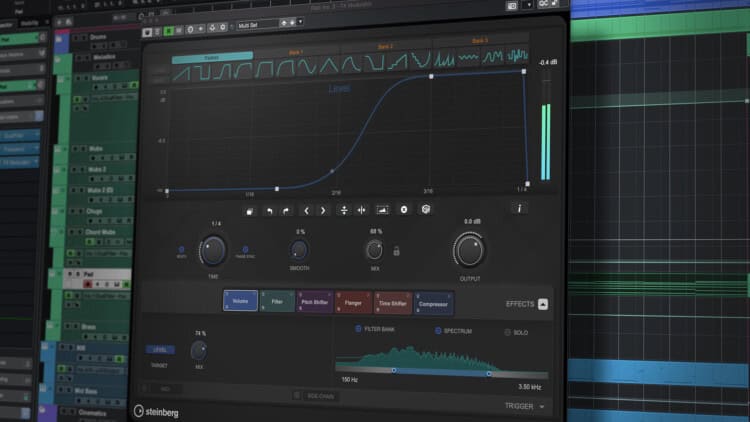The width and height of the screenshot is (750, 422).
Task: Toggle the Sync switch left of Time knob
Action: pos(181,249)
